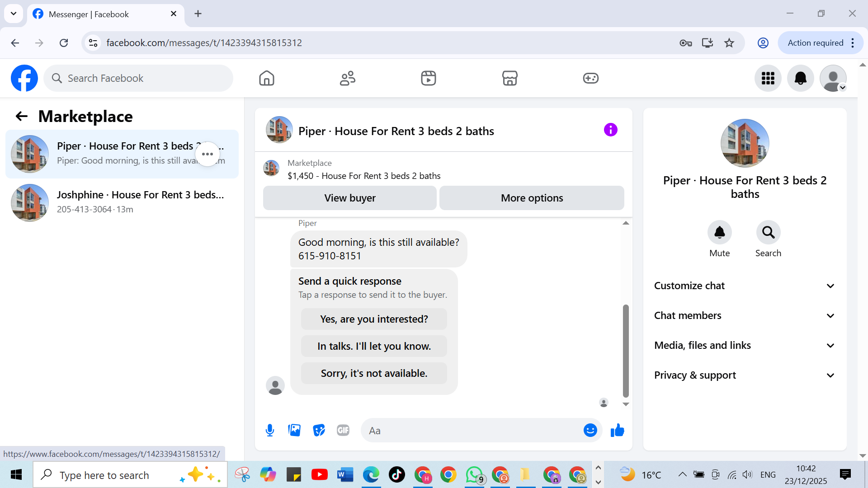Open conversation information purple icon
The width and height of the screenshot is (868, 488).
tap(610, 130)
